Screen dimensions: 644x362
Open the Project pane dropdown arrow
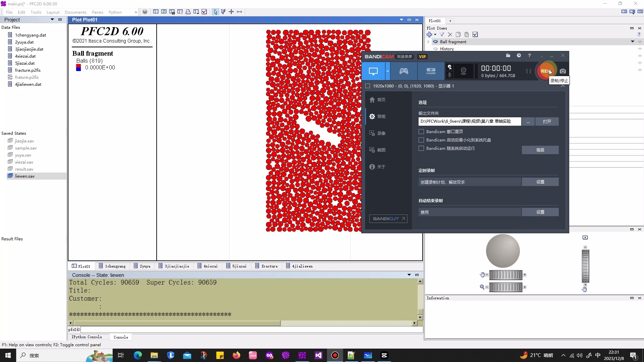52,19
